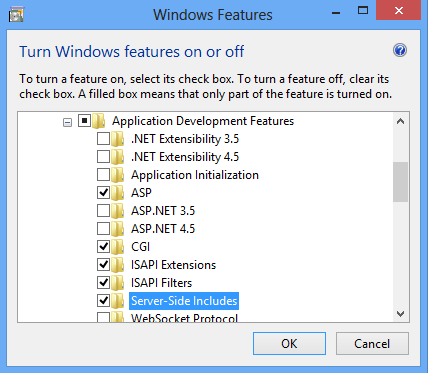Screen dimensions: 428x373
Task: Uncheck the CGI checkbox
Action: [x=103, y=247]
